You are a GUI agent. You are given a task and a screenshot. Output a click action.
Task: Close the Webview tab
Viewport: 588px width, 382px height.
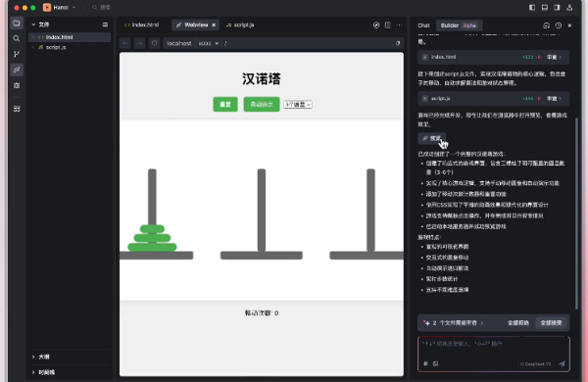[x=214, y=25]
